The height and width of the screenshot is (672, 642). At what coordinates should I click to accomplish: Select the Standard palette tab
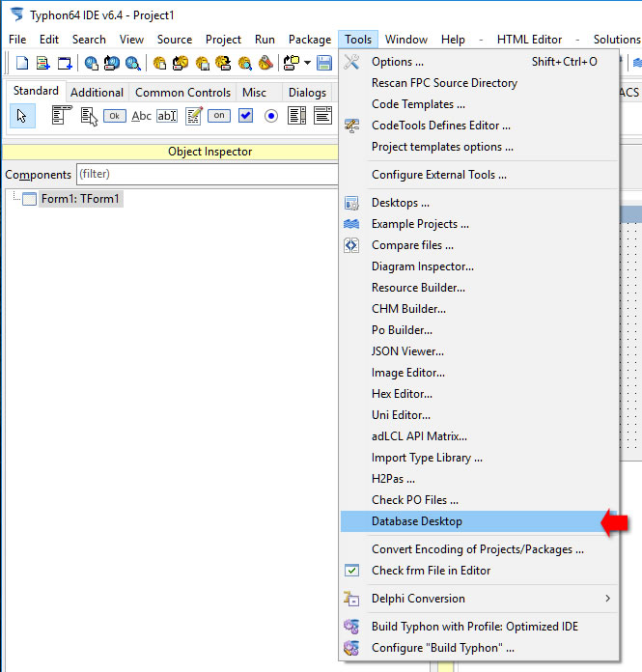pos(36,91)
